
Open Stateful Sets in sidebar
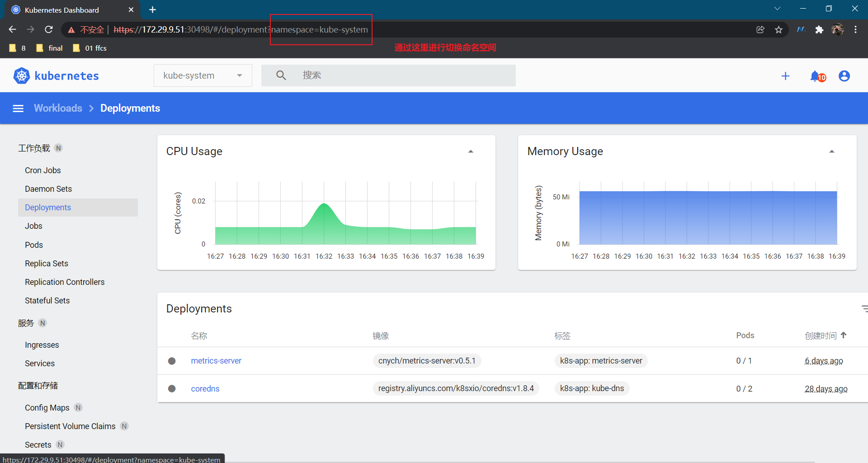click(x=47, y=301)
